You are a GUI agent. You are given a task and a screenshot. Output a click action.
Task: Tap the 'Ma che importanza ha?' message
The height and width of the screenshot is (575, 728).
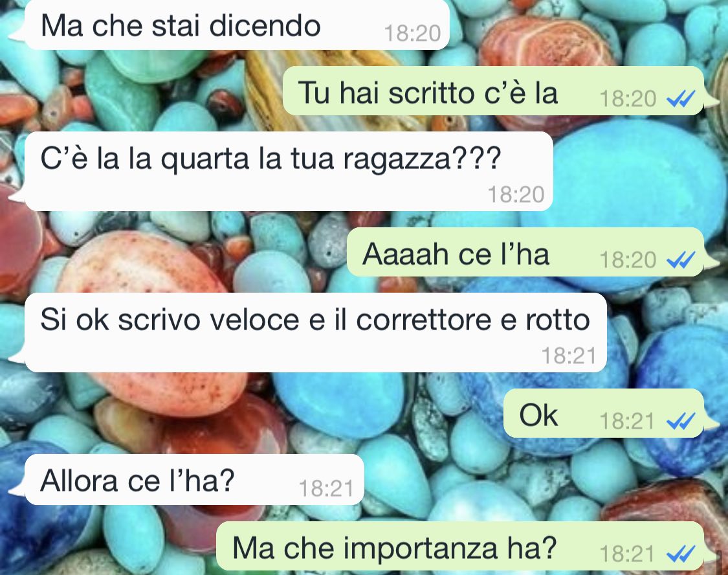tap(460, 546)
